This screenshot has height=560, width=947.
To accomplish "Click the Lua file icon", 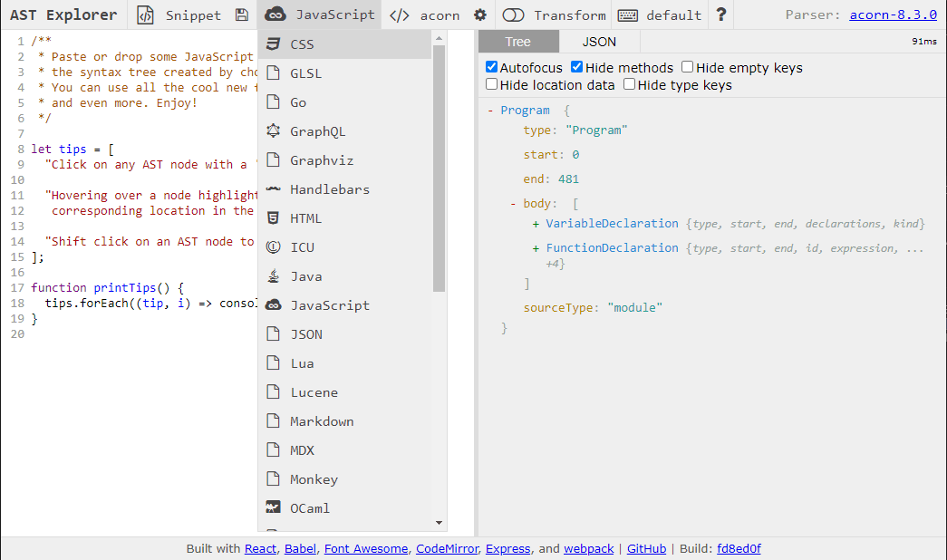I will [x=274, y=363].
